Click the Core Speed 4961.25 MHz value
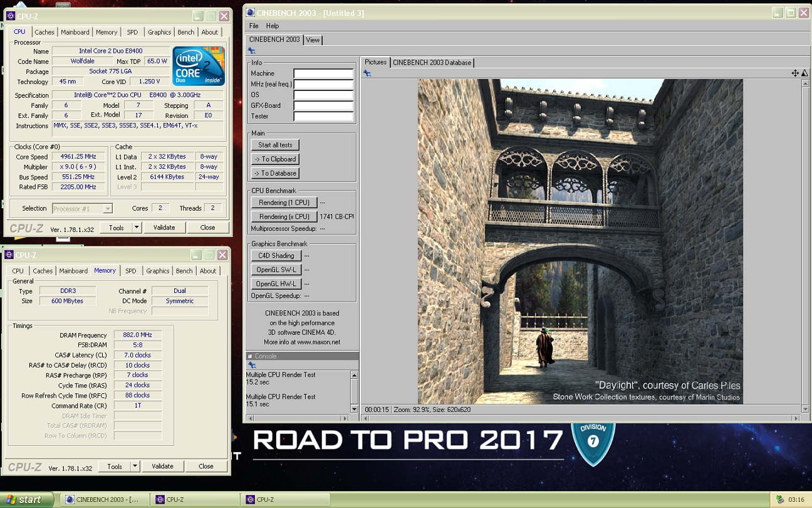Screen dimensions: 812x508 click(x=80, y=157)
